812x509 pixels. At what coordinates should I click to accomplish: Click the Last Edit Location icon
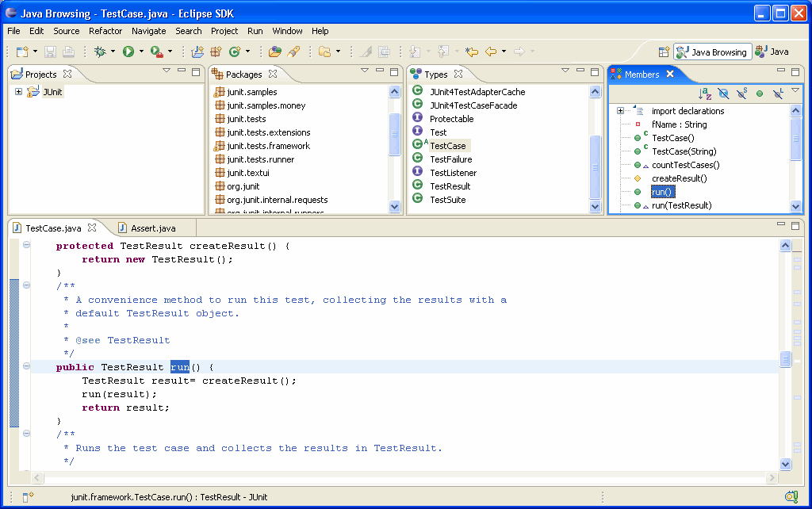(471, 52)
